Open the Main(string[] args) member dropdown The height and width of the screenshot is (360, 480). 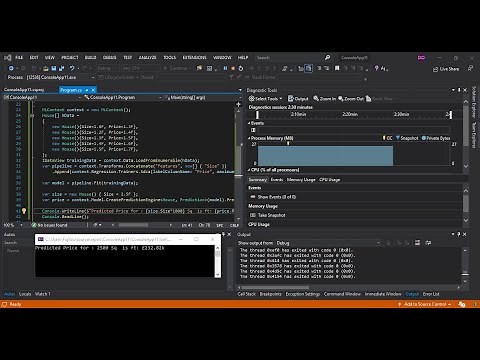click(203, 97)
